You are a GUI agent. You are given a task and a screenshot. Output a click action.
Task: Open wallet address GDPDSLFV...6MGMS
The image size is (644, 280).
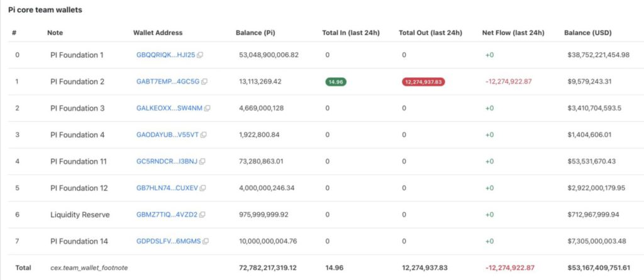[169, 241]
